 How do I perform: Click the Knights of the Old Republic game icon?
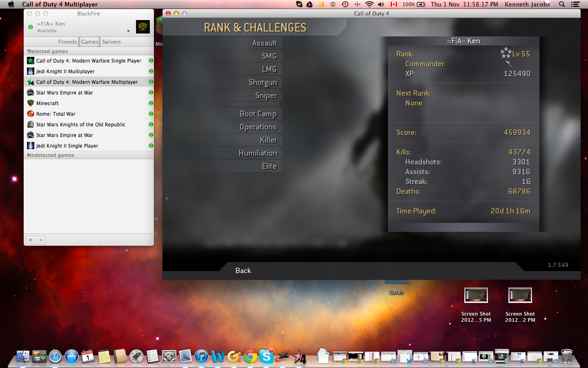tap(31, 124)
